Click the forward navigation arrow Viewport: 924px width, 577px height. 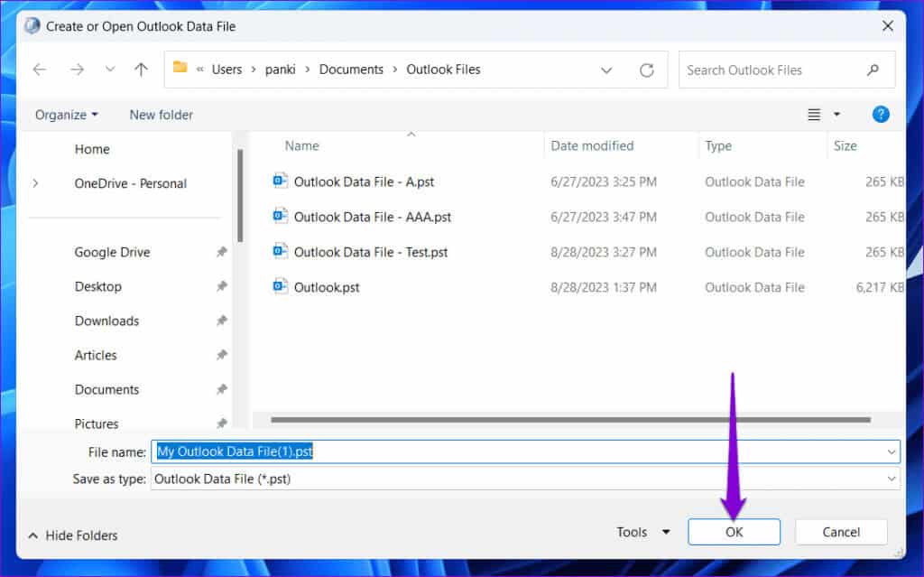[x=78, y=70]
